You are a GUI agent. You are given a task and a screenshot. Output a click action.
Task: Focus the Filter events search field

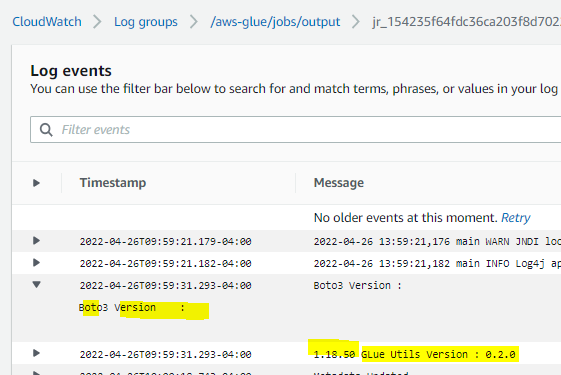[x=296, y=130]
